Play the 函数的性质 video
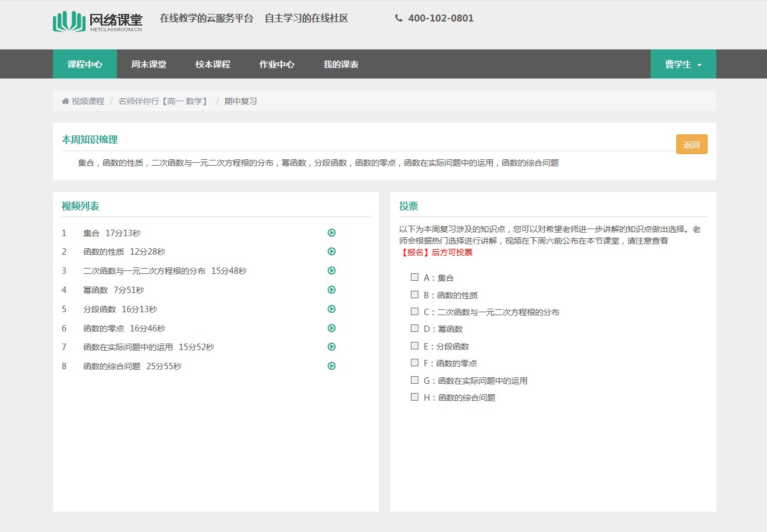Screen dimensions: 767x532 [x=331, y=252]
